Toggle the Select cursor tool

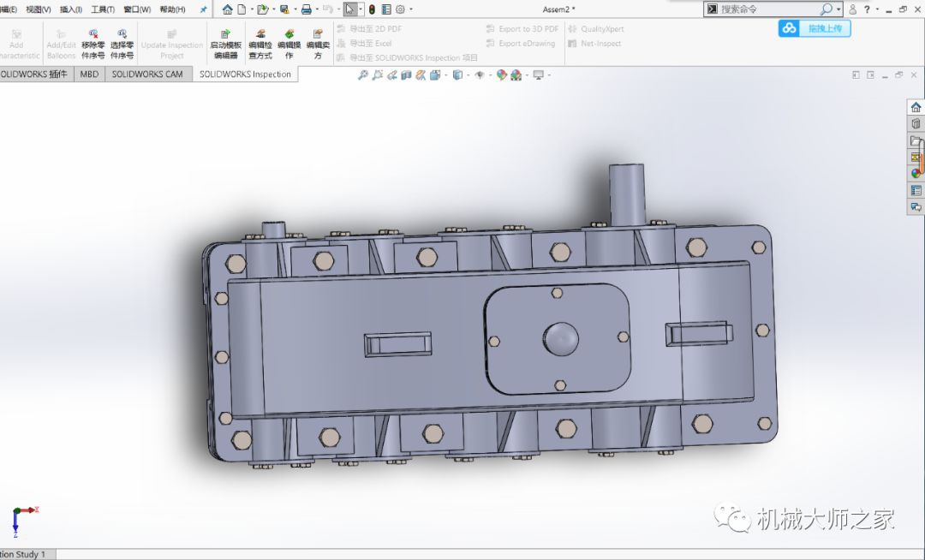coord(350,9)
